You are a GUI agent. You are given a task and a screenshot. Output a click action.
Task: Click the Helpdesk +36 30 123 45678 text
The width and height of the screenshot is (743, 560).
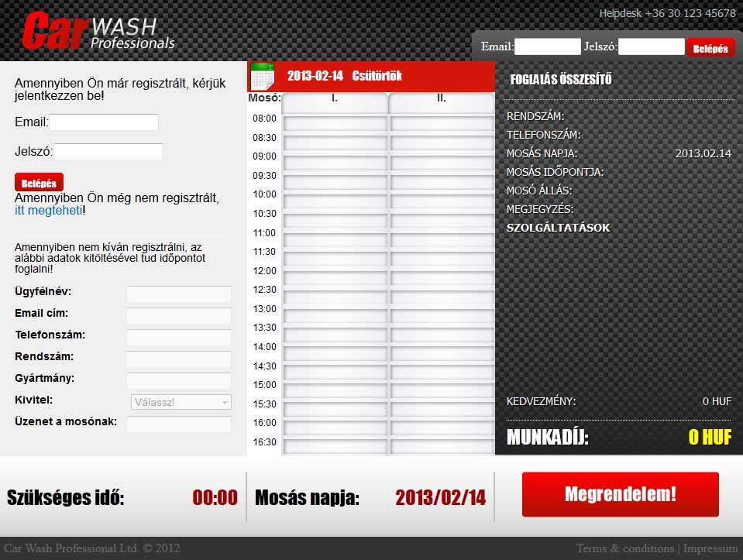tap(668, 13)
